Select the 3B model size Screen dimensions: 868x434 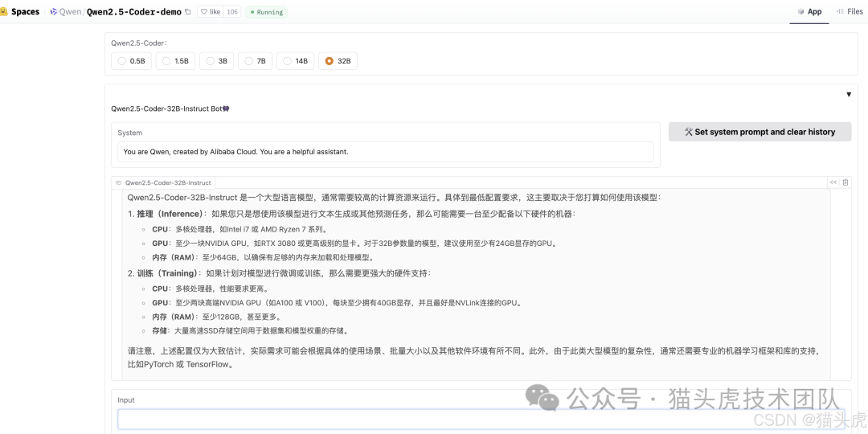coord(216,61)
